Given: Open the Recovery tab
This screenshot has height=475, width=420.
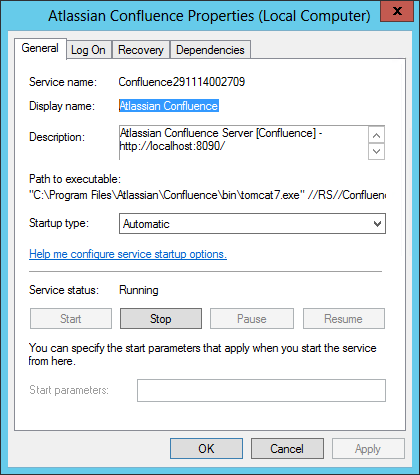Looking at the screenshot, I should click(x=141, y=50).
